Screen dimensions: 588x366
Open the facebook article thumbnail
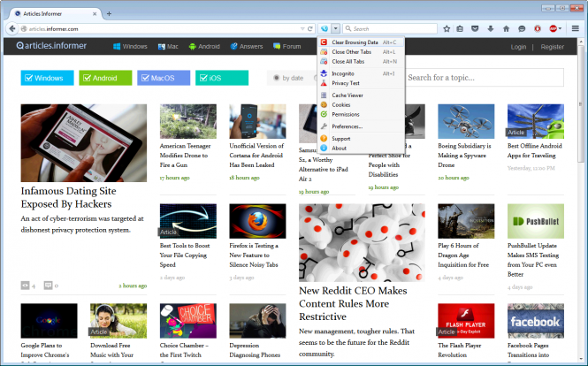pos(536,321)
